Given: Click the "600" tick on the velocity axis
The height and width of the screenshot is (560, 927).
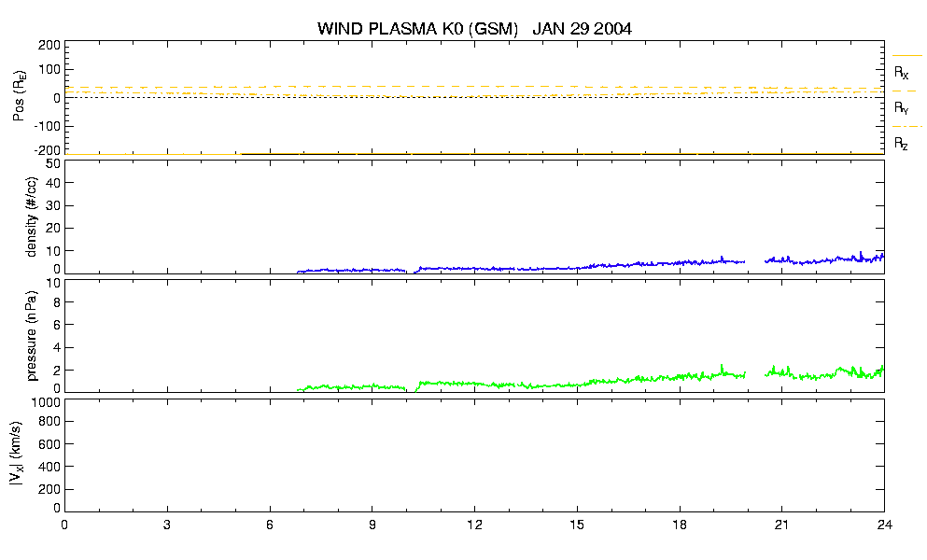Looking at the screenshot, I should click(x=49, y=443).
